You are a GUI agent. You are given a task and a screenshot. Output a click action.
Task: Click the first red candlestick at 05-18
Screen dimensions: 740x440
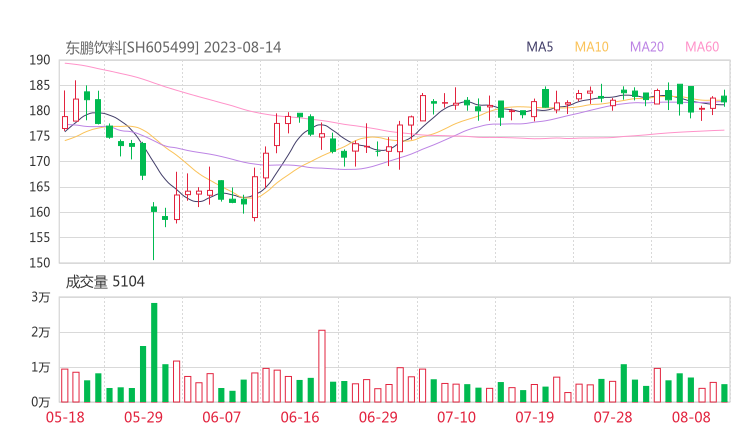(x=65, y=111)
